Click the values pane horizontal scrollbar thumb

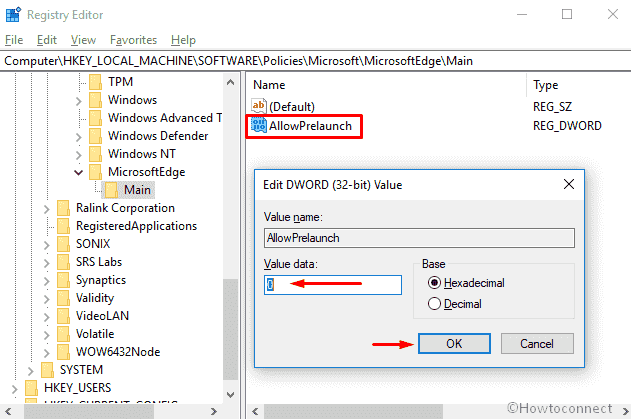click(x=353, y=411)
